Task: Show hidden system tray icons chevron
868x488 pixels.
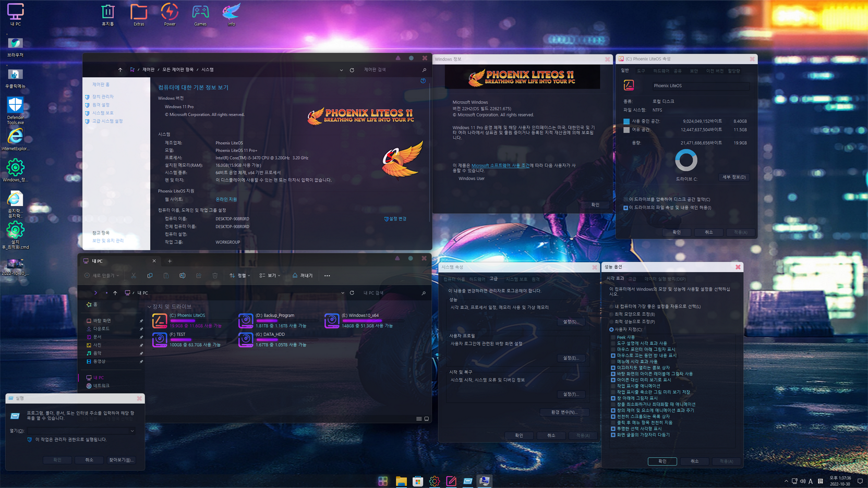Action: coord(786,481)
